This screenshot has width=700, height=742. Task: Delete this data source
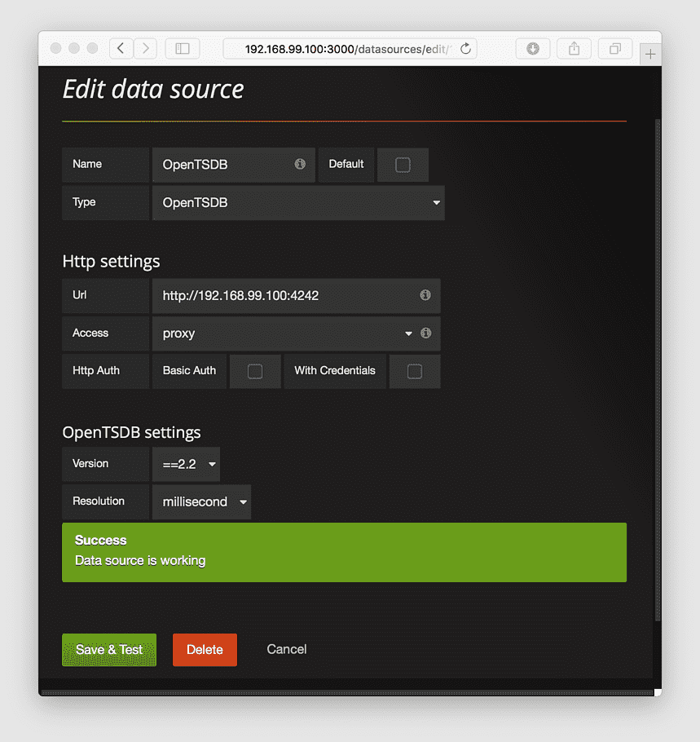(205, 649)
